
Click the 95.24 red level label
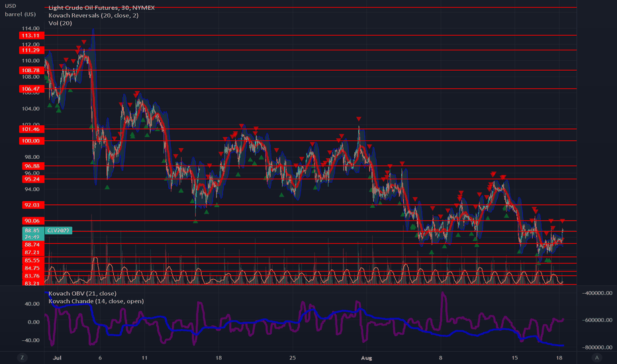[33, 179]
